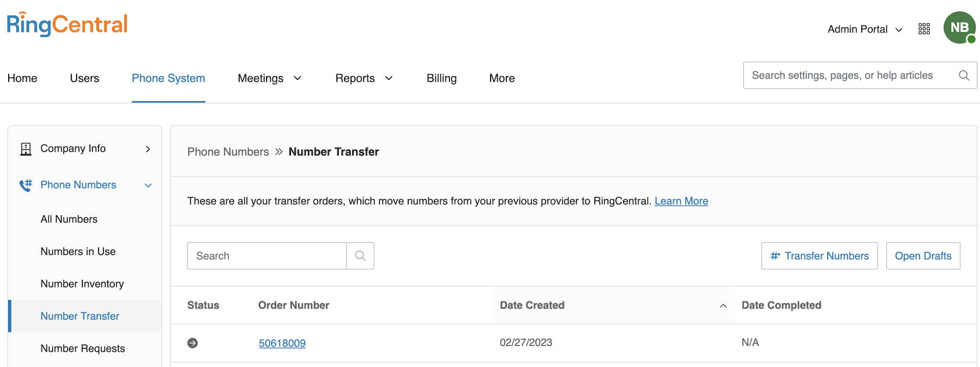Click the Company Info building icon

click(x=26, y=148)
